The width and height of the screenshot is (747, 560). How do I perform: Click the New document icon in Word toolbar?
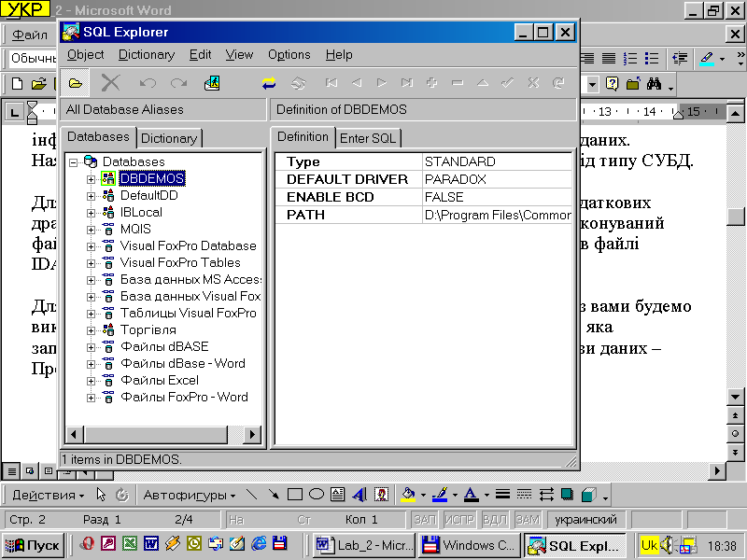tap(17, 84)
